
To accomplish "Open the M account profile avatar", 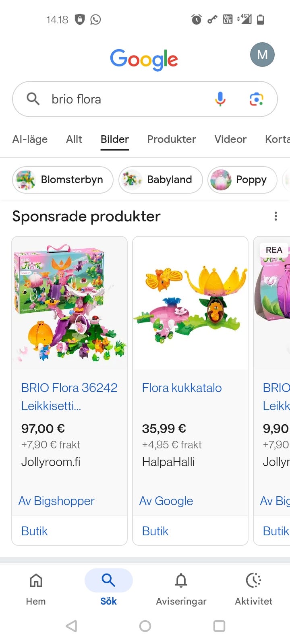I will pos(262,55).
